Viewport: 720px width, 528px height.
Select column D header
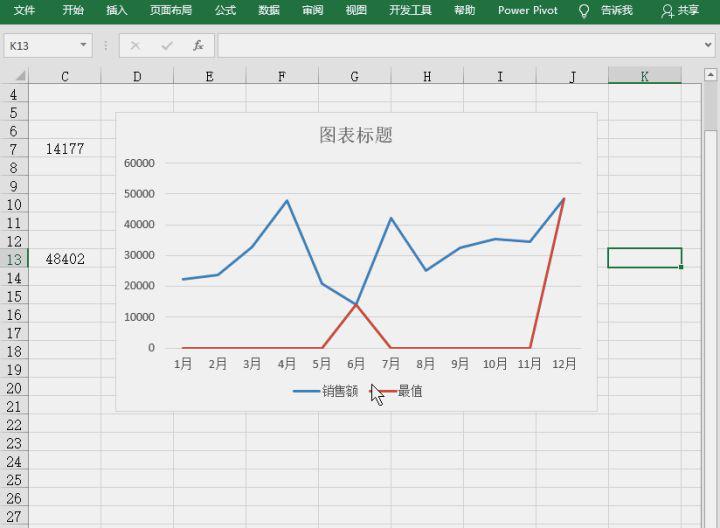tap(137, 76)
